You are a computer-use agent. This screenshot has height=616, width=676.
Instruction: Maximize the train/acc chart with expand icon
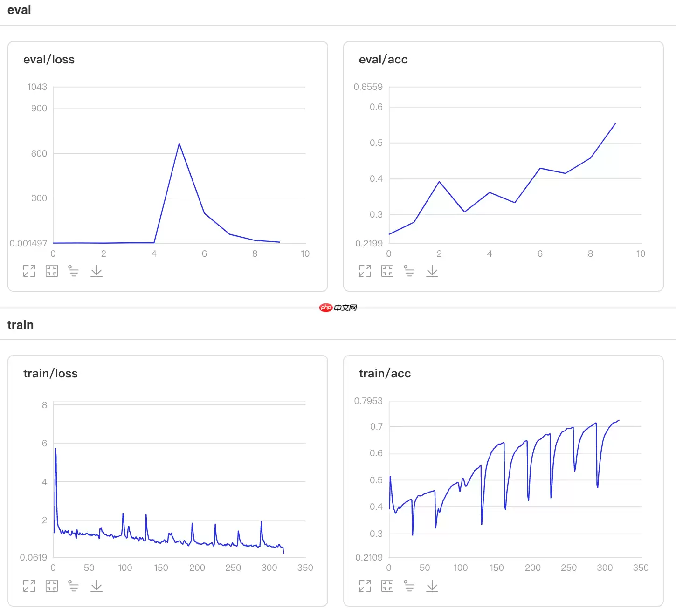[365, 586]
